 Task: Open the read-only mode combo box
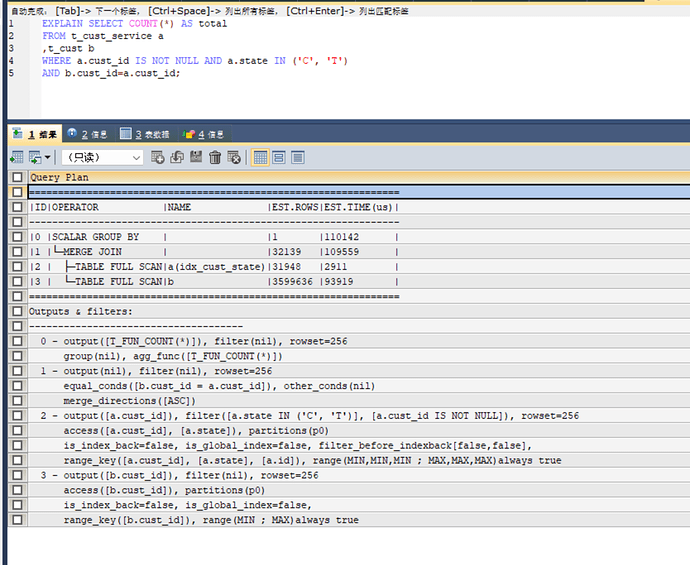click(103, 157)
